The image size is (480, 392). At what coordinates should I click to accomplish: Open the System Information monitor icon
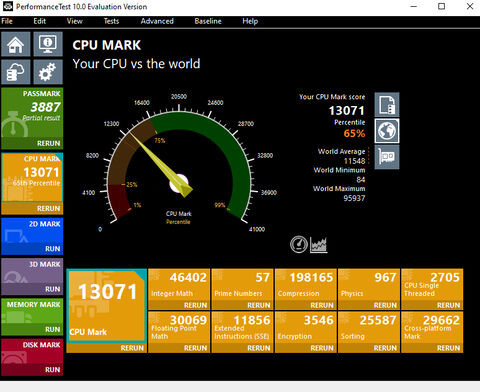(48, 44)
